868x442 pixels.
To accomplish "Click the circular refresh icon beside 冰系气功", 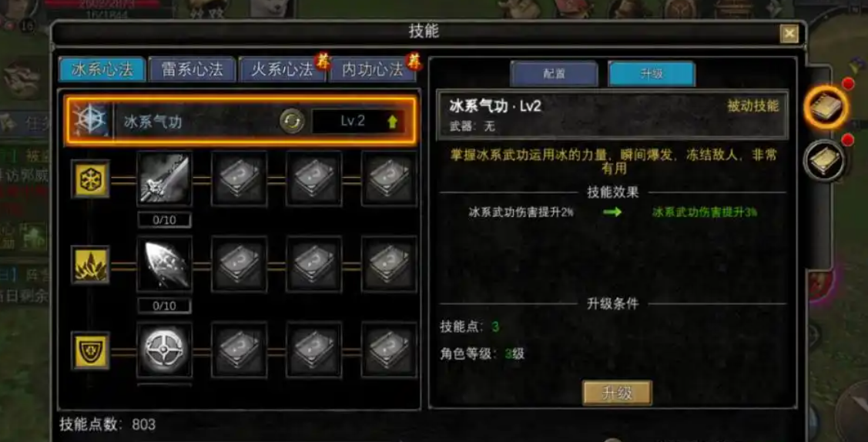I will click(x=292, y=121).
